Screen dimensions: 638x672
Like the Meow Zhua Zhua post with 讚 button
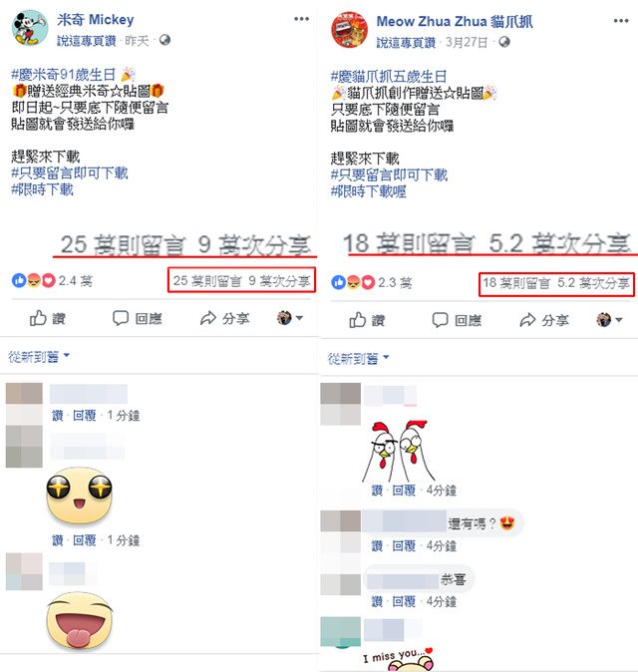(x=367, y=320)
